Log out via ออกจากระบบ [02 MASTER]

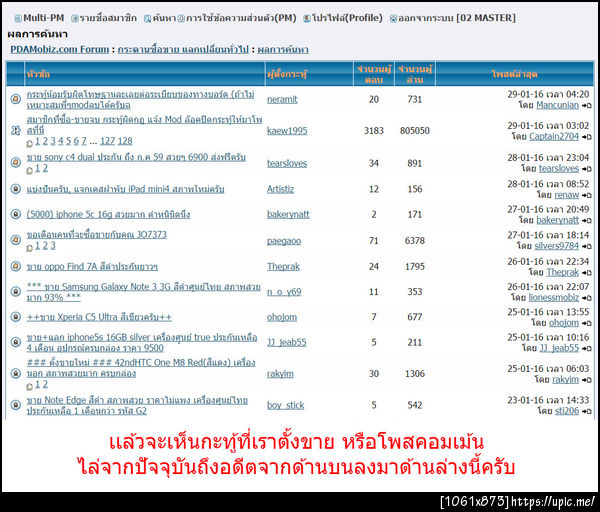pyautogui.click(x=453, y=18)
